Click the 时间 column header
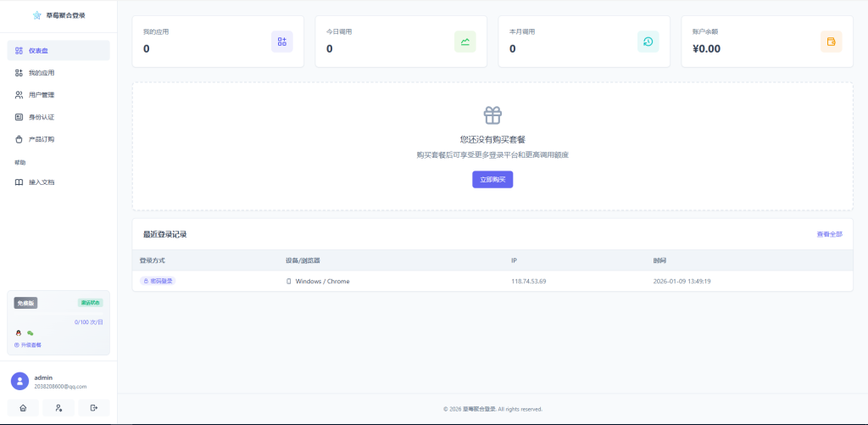Screen dimensions: 868x425 click(x=659, y=260)
